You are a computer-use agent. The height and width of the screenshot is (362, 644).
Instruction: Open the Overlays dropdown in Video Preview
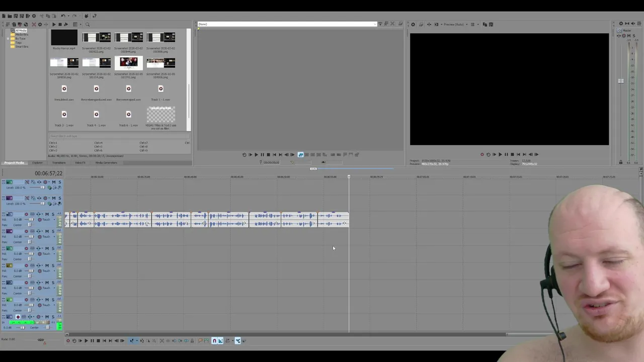pos(478,24)
